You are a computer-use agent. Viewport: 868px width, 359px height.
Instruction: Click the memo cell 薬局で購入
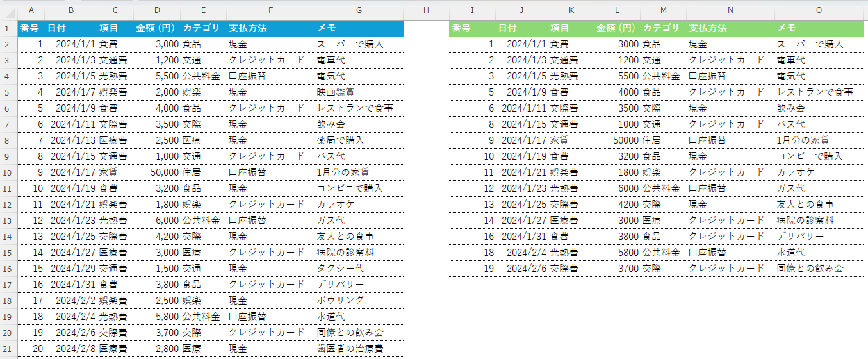(x=340, y=140)
